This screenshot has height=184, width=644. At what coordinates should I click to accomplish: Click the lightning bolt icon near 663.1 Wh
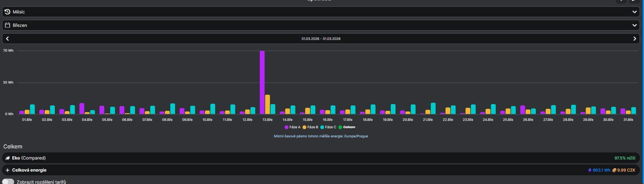click(590, 170)
